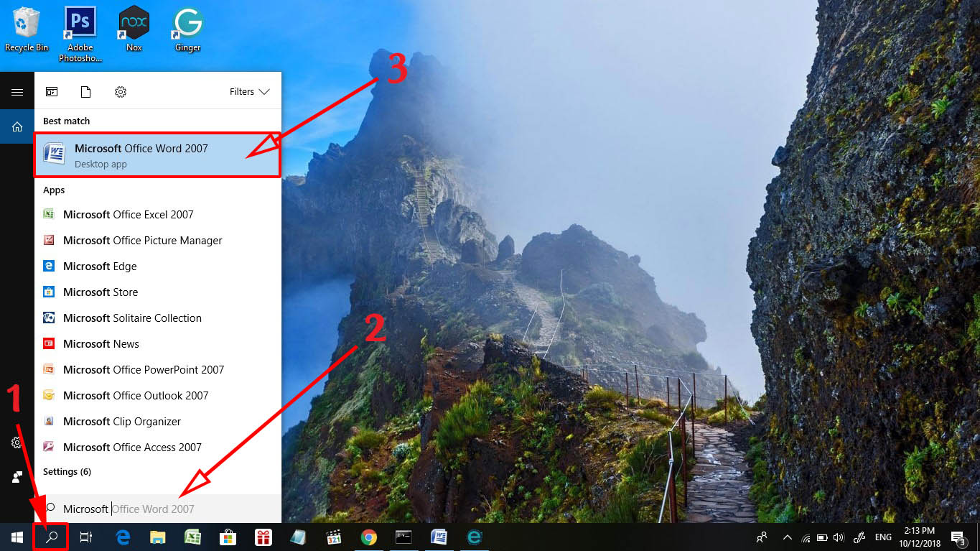The width and height of the screenshot is (980, 551).
Task: Open Microsoft Office Picture Manager result
Action: pyautogui.click(x=157, y=240)
